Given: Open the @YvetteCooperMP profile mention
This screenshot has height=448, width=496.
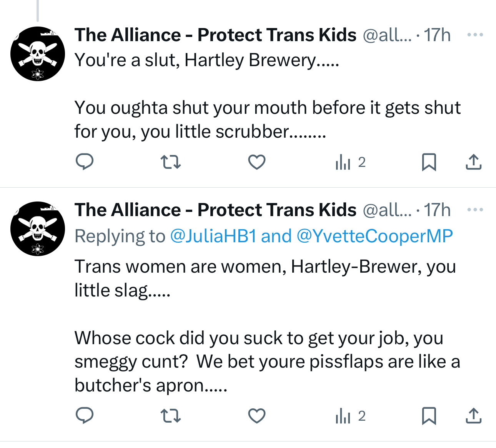Looking at the screenshot, I should coord(374,236).
